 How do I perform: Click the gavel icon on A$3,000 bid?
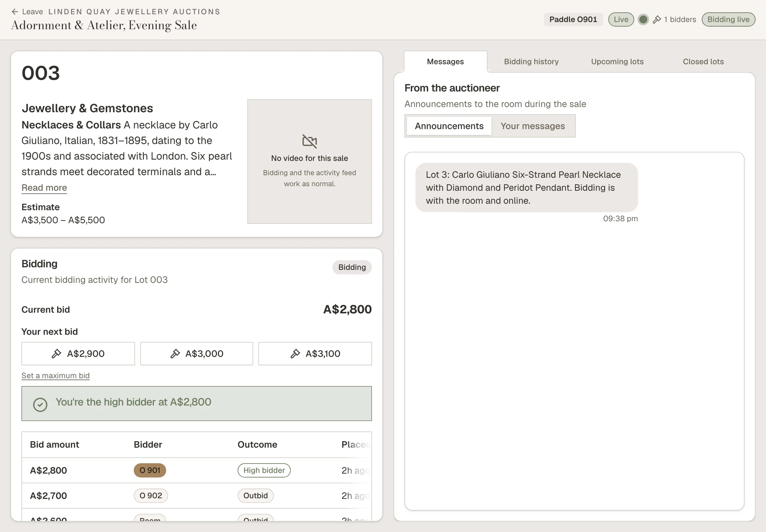pos(175,354)
